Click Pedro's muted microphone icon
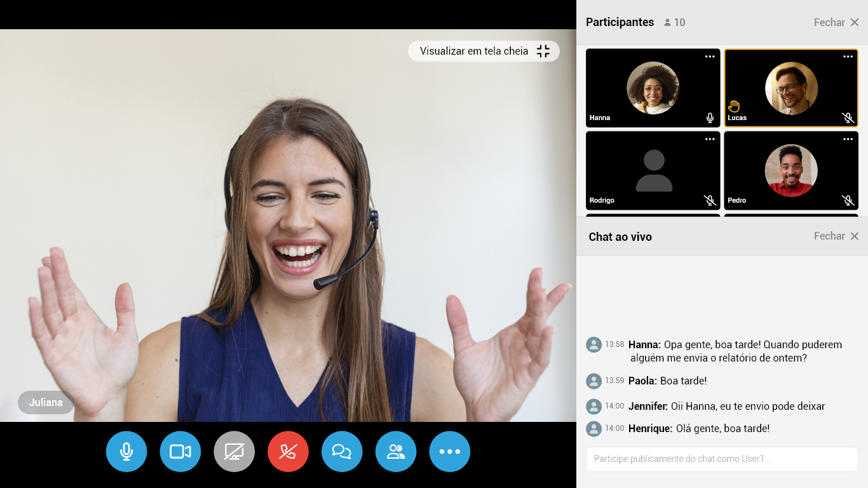This screenshot has width=868, height=488. coord(848,200)
